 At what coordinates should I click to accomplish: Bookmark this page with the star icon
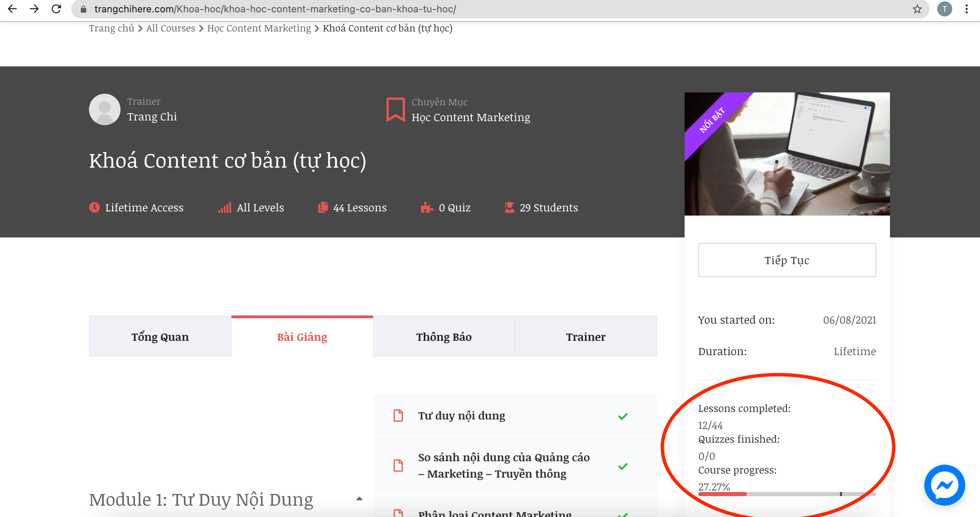click(917, 9)
